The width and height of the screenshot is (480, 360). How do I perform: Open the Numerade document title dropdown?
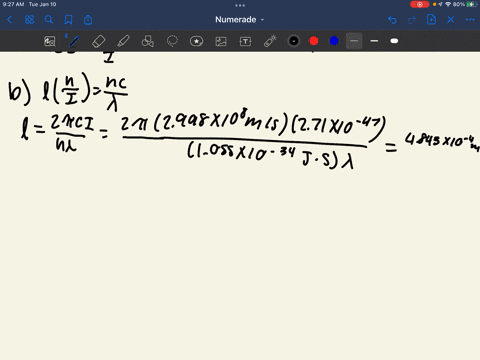[x=239, y=20]
